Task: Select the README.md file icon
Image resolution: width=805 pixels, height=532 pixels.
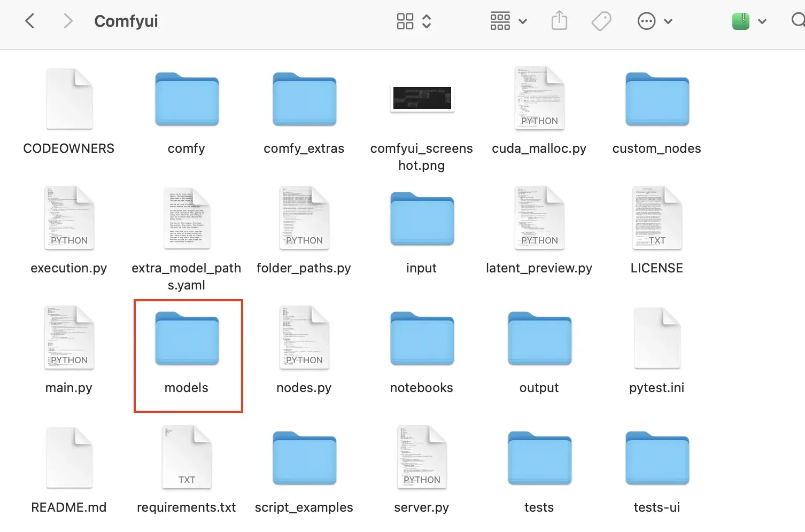Action: (69, 458)
